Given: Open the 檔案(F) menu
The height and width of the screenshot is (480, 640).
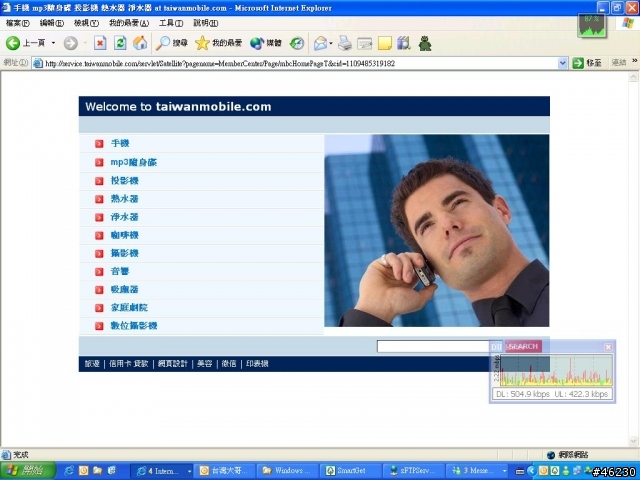Looking at the screenshot, I should pos(18,23).
